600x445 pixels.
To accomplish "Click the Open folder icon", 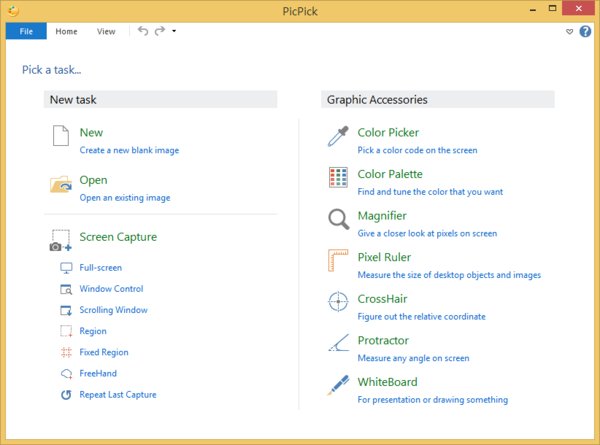I will coord(61,185).
